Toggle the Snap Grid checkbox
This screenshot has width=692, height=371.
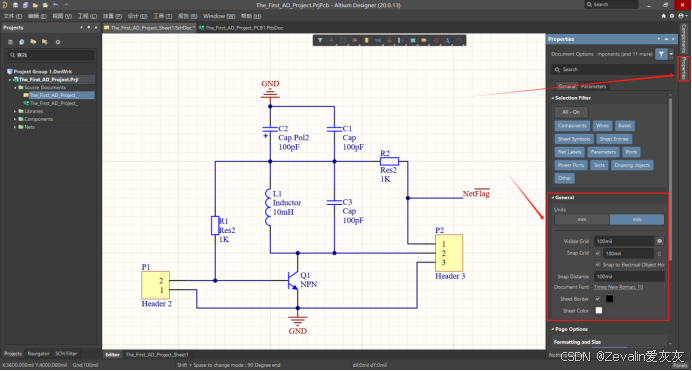pos(598,253)
